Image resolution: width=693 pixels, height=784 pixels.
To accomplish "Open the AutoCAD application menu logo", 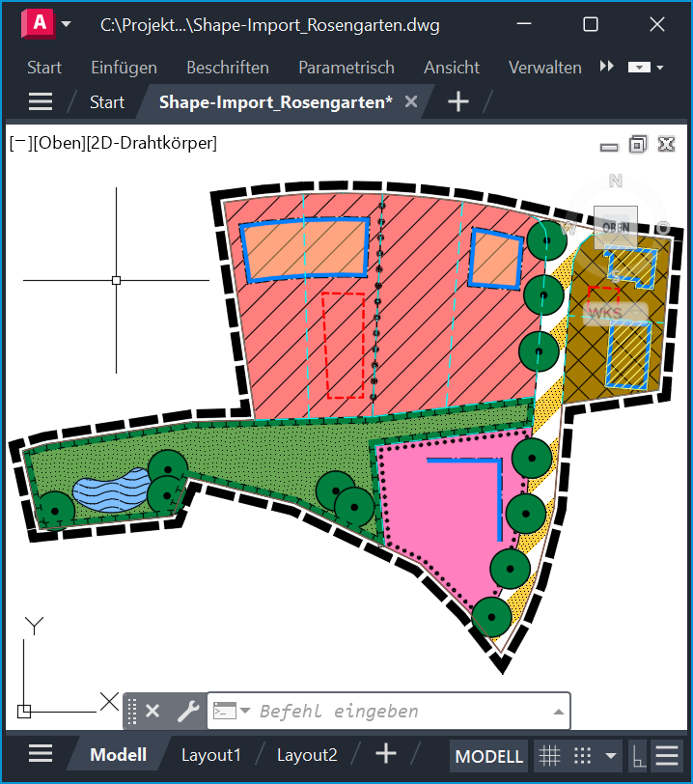I will (x=41, y=25).
